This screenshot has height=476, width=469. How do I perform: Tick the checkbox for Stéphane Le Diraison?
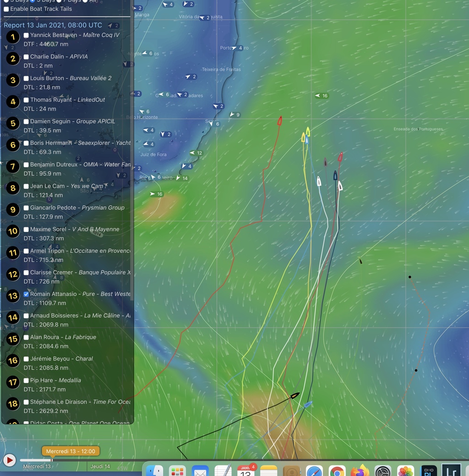pos(26,402)
